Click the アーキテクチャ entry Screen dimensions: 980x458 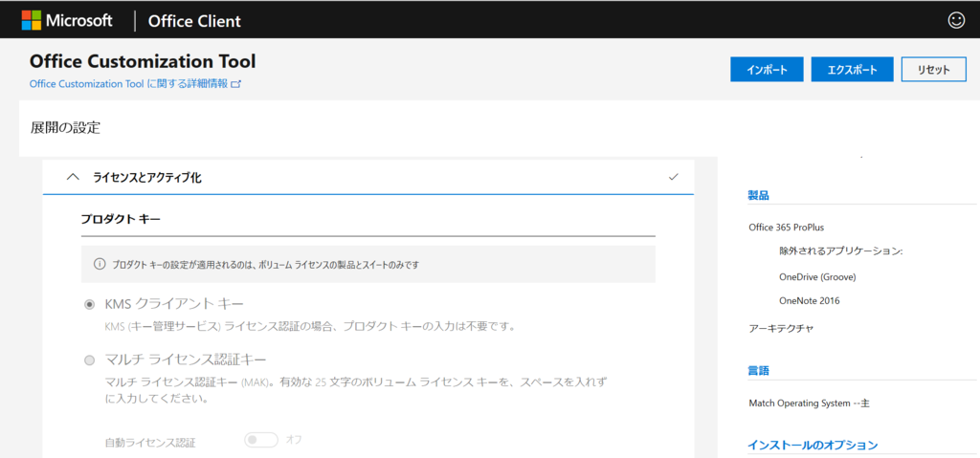781,328
